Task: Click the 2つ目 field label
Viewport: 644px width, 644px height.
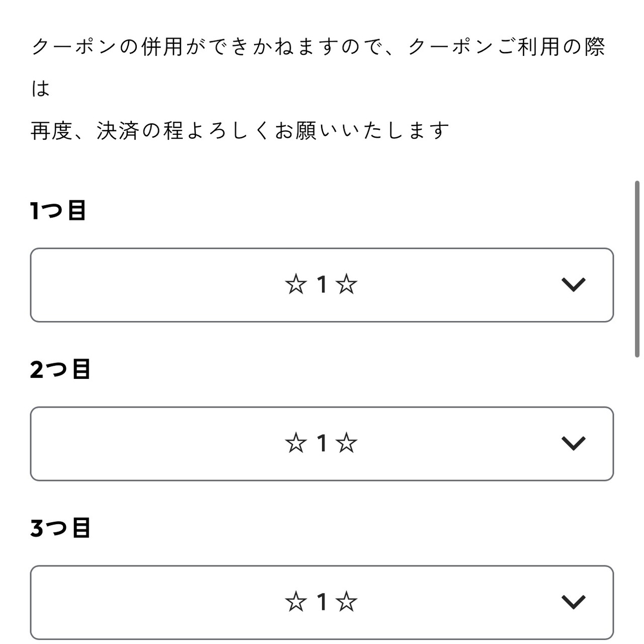Action: [x=60, y=369]
